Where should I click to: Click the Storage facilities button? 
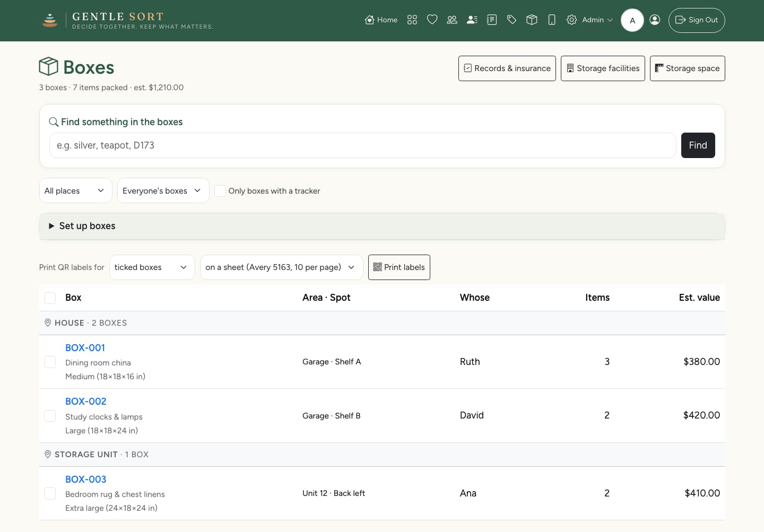point(603,68)
